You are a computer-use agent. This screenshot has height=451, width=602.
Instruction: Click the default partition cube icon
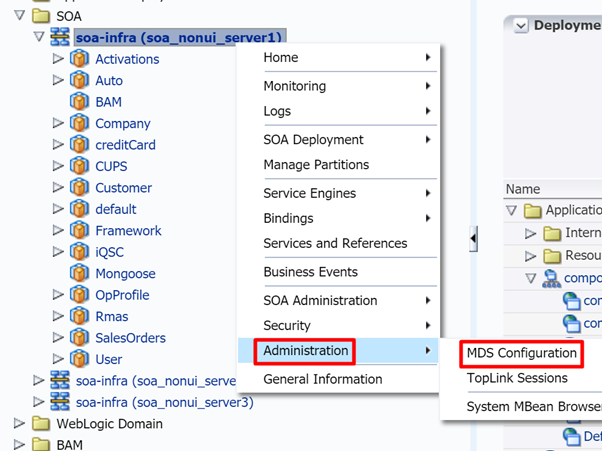click(x=79, y=209)
